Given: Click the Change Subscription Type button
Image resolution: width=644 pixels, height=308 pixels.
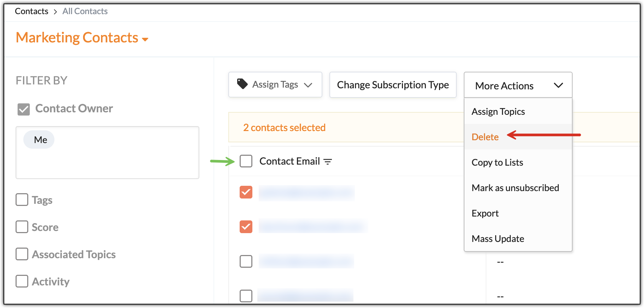Looking at the screenshot, I should click(393, 85).
